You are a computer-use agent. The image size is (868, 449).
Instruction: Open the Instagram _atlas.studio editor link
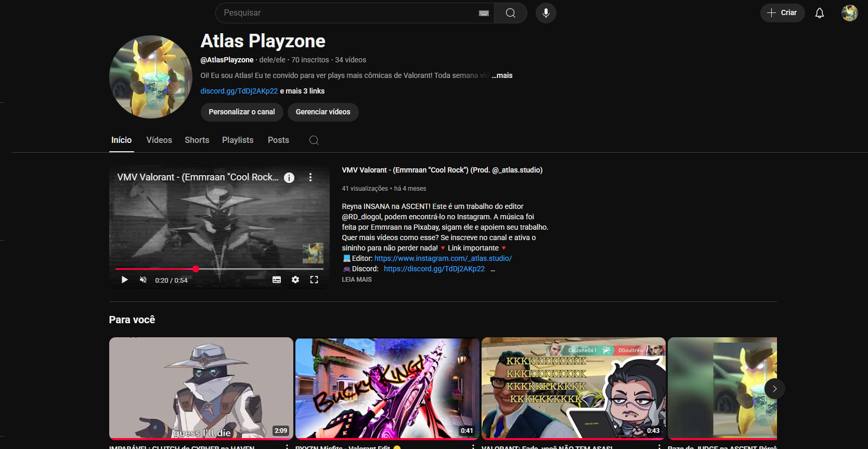pos(443,258)
